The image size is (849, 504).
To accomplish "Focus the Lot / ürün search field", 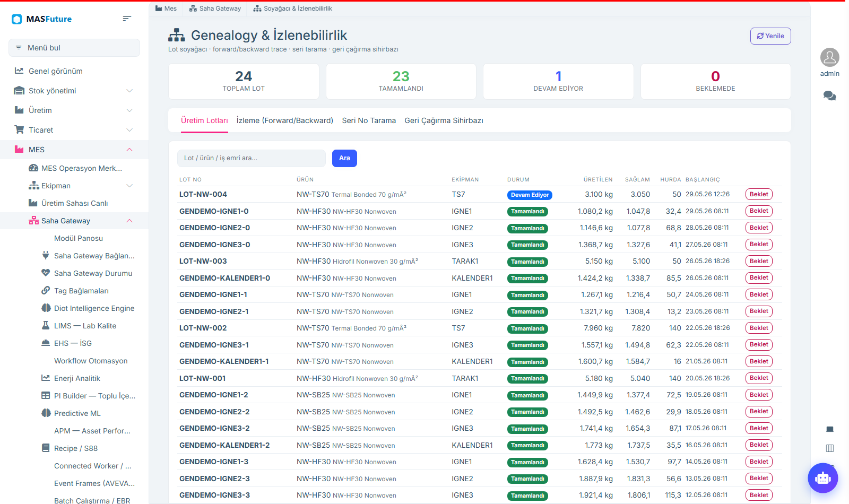I will [x=252, y=158].
